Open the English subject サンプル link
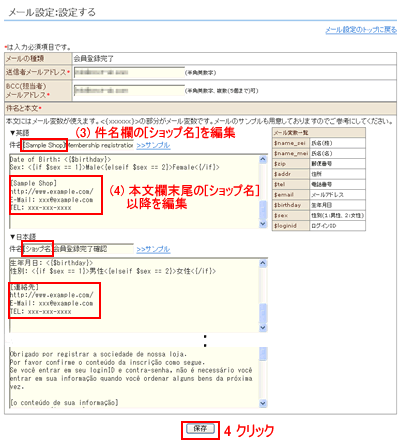The width and height of the screenshot is (400, 448). pyautogui.click(x=153, y=146)
